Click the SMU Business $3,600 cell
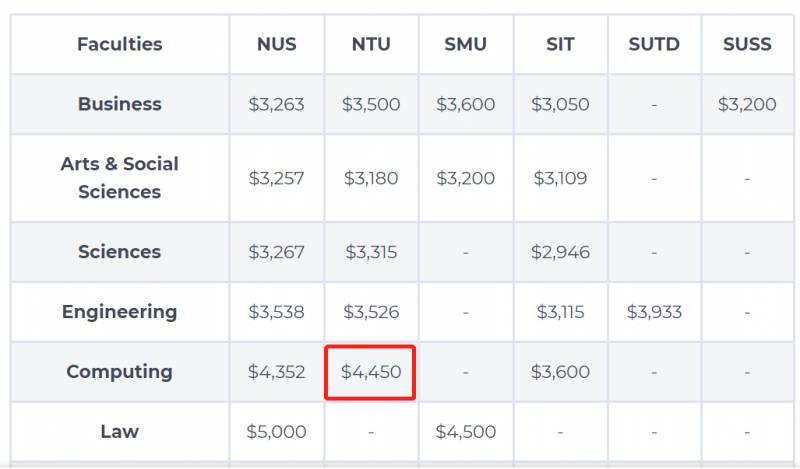Screen dimensions: 800x469 [x=466, y=104]
